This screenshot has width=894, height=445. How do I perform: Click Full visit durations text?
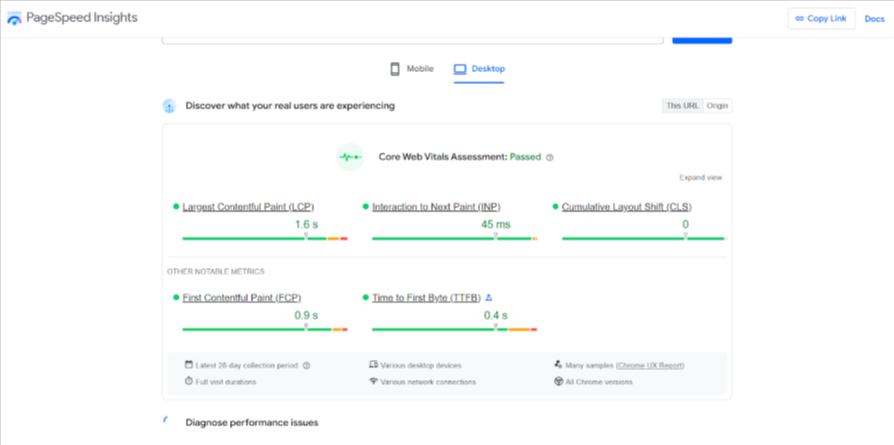pos(226,382)
